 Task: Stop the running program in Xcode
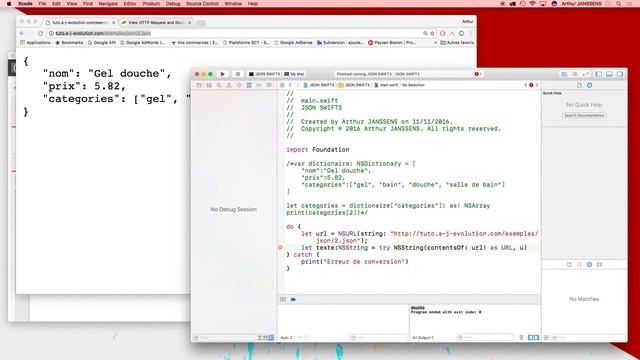[x=238, y=74]
